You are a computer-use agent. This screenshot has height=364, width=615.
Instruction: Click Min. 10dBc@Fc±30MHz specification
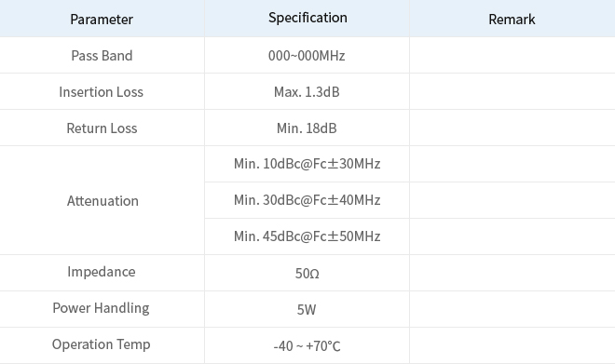coord(307,164)
